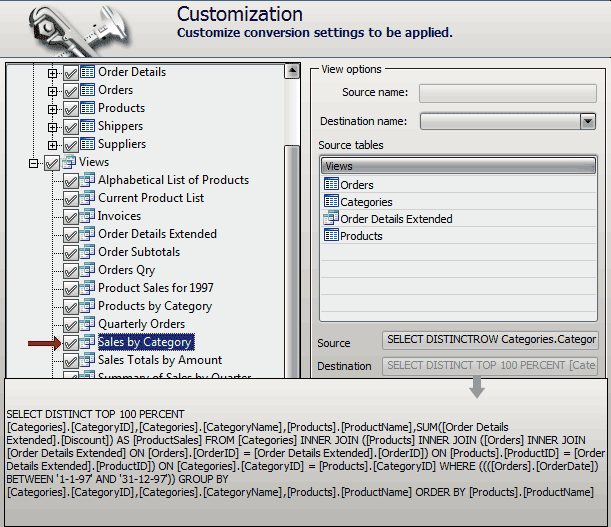Select Current Product List view
611x527 pixels.
(x=151, y=198)
